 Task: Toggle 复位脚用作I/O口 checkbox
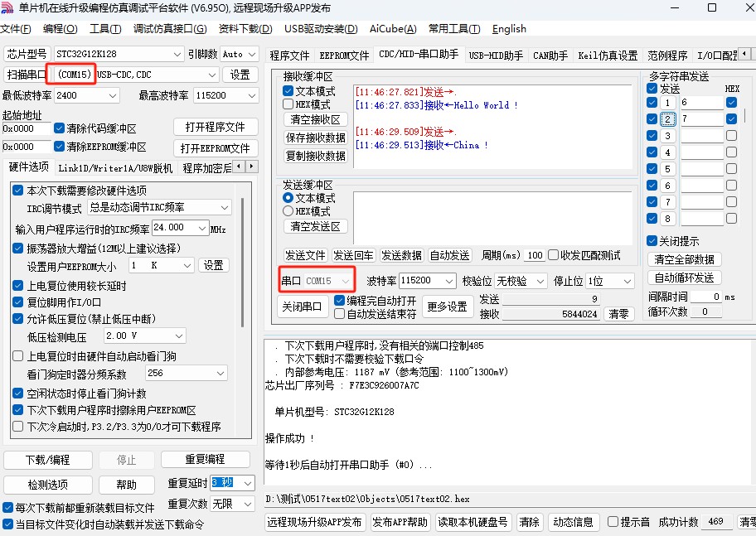18,302
